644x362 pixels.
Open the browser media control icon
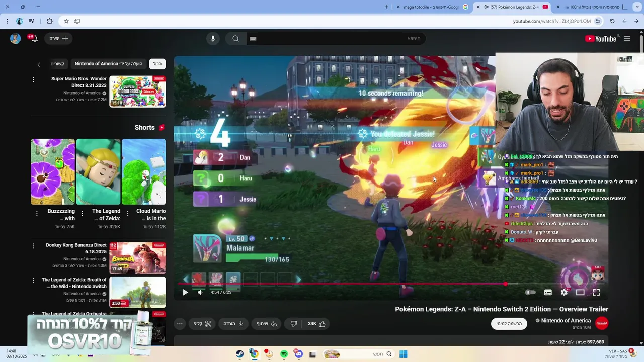click(32, 21)
